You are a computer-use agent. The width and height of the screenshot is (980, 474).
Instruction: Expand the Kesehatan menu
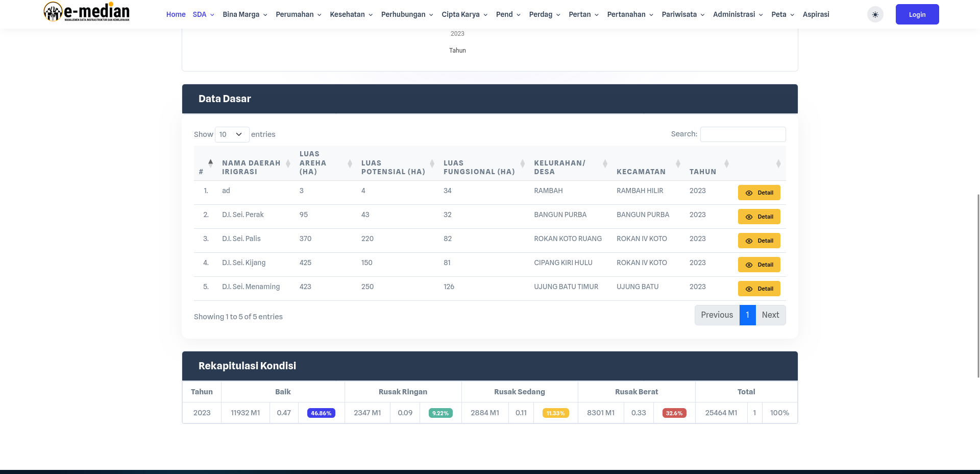click(351, 14)
